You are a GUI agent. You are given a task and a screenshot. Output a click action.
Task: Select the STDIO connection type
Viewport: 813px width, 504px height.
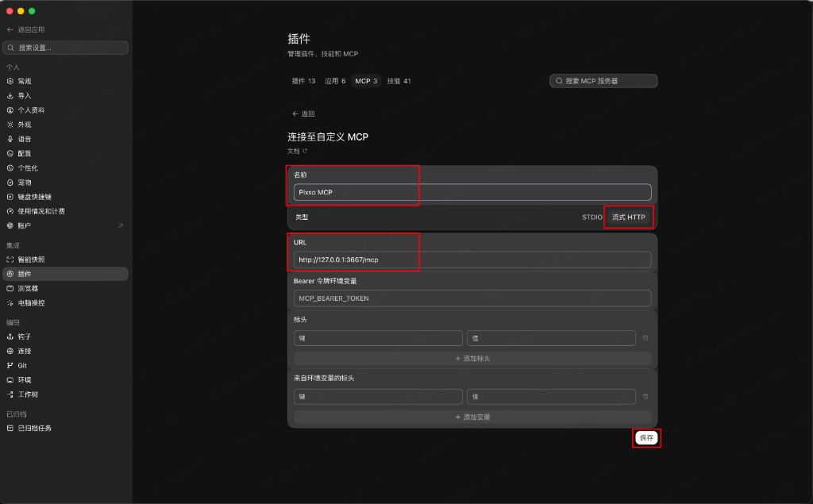[x=592, y=217]
